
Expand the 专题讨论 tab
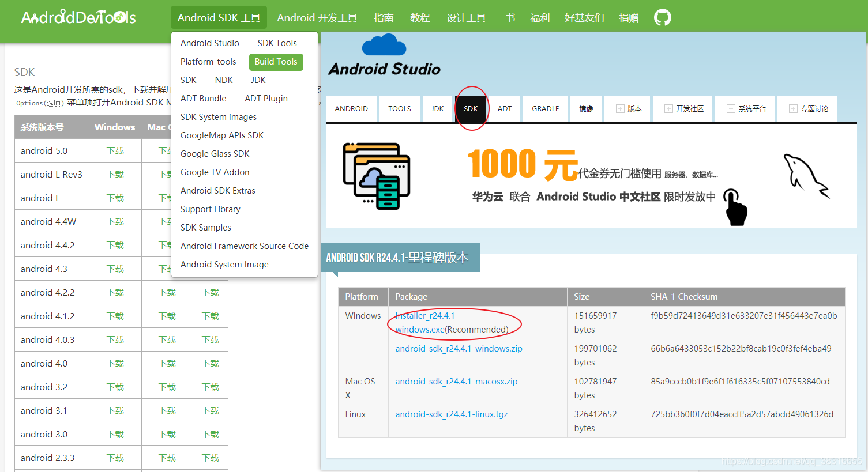click(808, 108)
